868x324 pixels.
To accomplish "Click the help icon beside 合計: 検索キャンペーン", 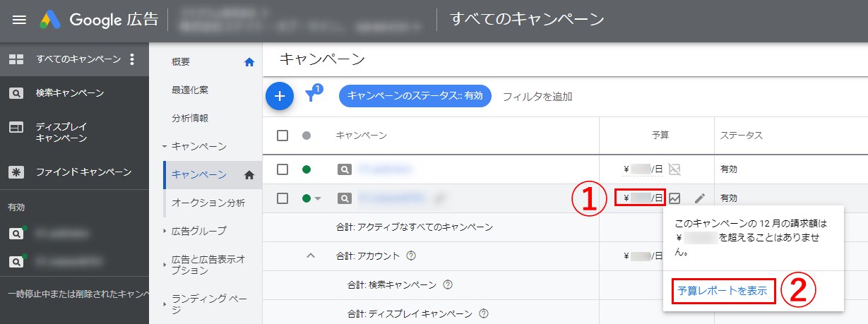I will tap(447, 285).
